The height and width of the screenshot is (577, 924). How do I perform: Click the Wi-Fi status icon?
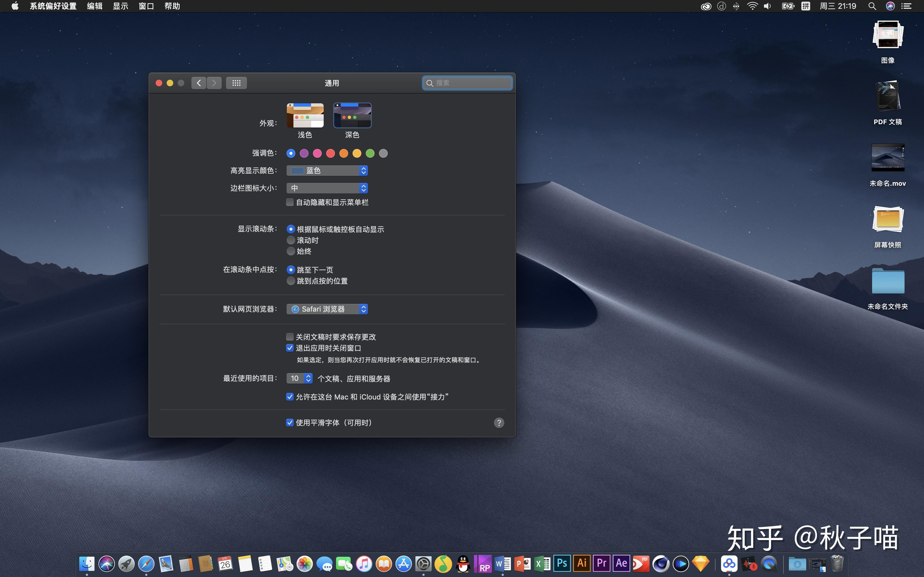click(752, 6)
